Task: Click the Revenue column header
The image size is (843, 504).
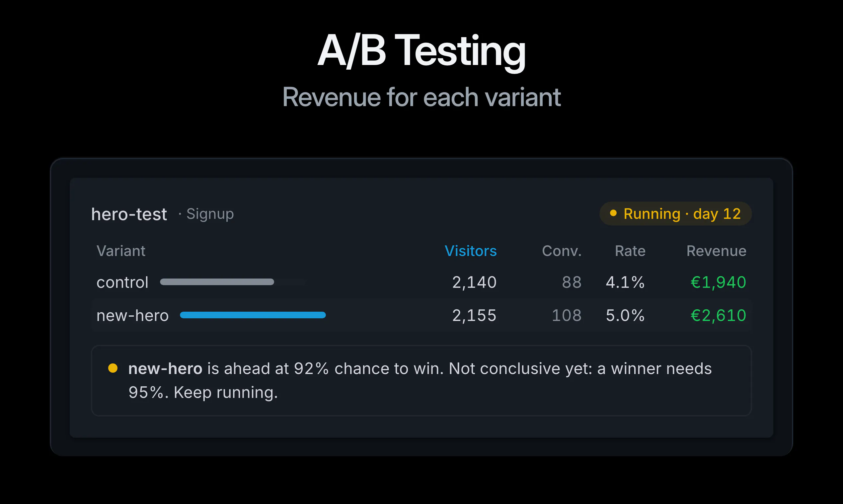Action: tap(716, 251)
